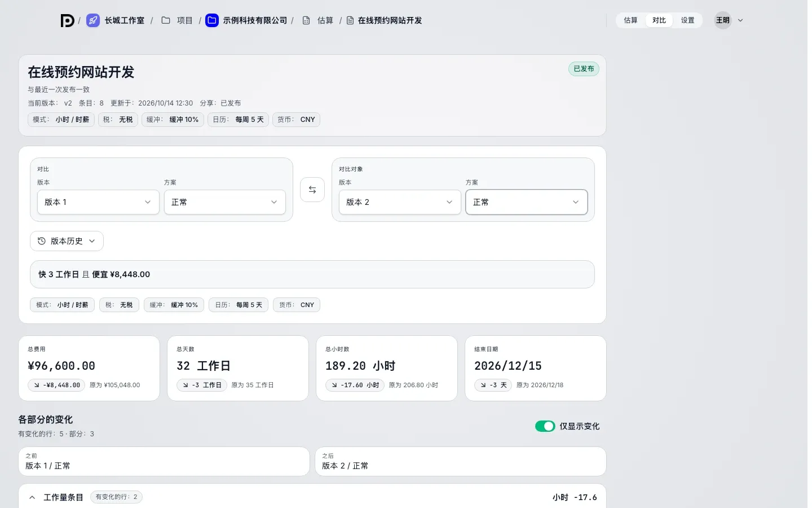The height and width of the screenshot is (508, 812).
Task: Click the 项目 folder breadcrumb icon
Action: 166,20
